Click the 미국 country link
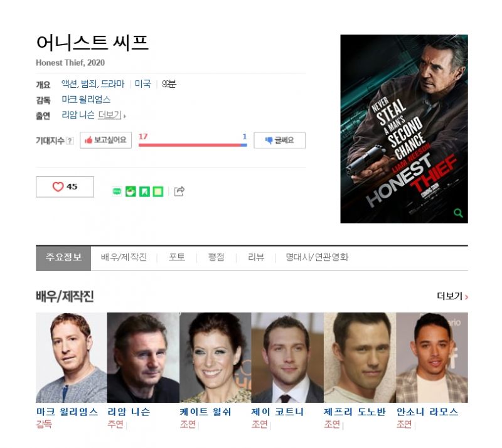Screen dimensions: 502x448 coord(143,84)
